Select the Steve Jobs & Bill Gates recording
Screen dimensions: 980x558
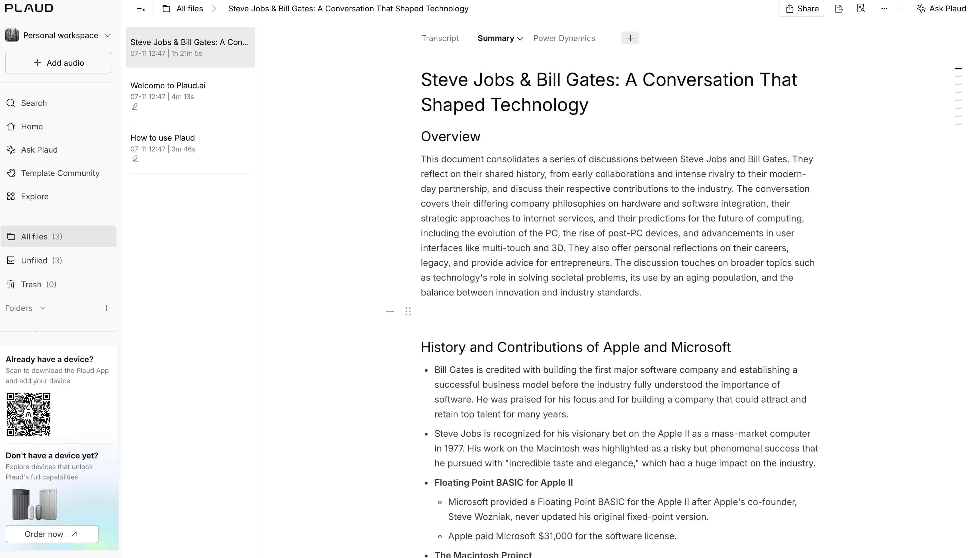pos(190,47)
